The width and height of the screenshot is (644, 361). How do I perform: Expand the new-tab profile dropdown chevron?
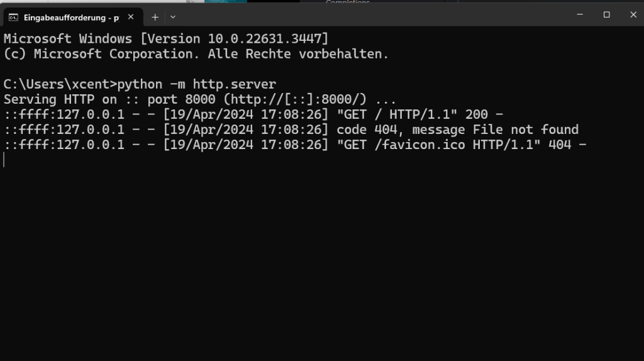coord(173,17)
